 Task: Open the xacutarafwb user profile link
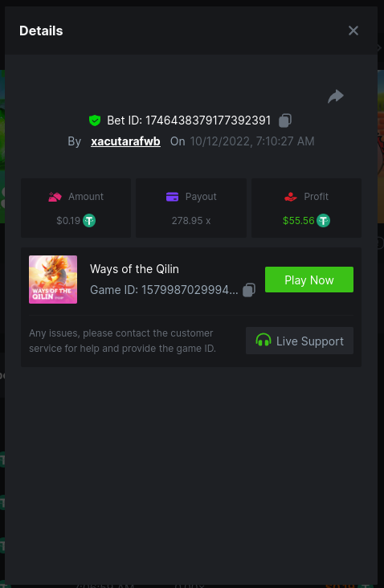125,141
